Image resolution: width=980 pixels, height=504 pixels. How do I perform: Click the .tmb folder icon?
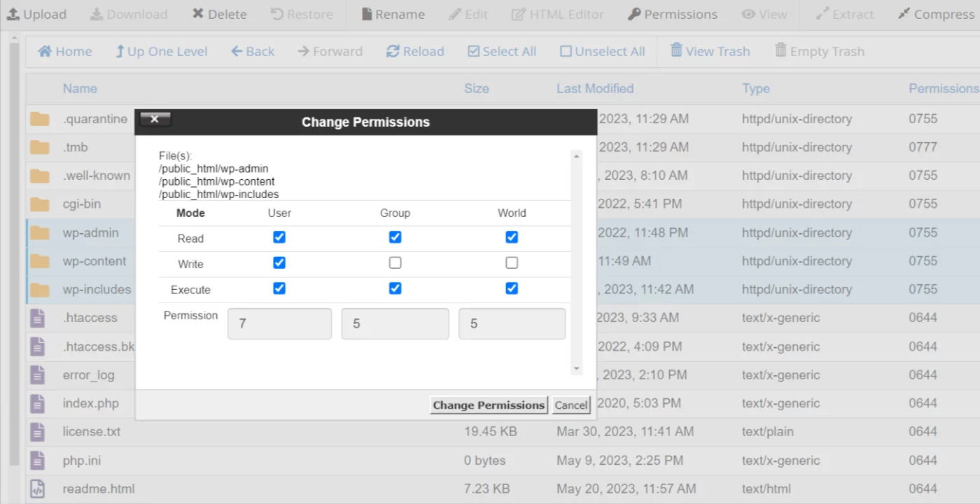pos(40,147)
